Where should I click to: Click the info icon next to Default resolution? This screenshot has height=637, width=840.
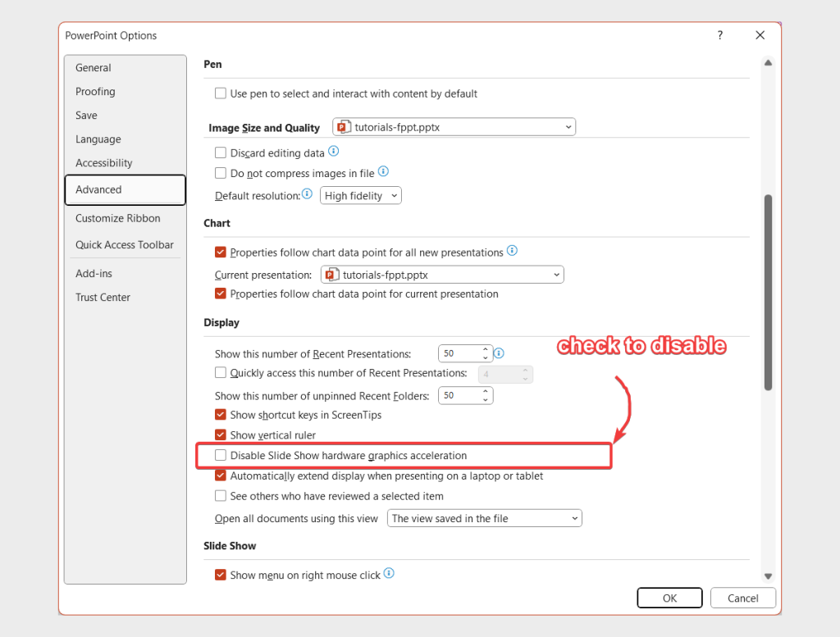click(x=306, y=194)
